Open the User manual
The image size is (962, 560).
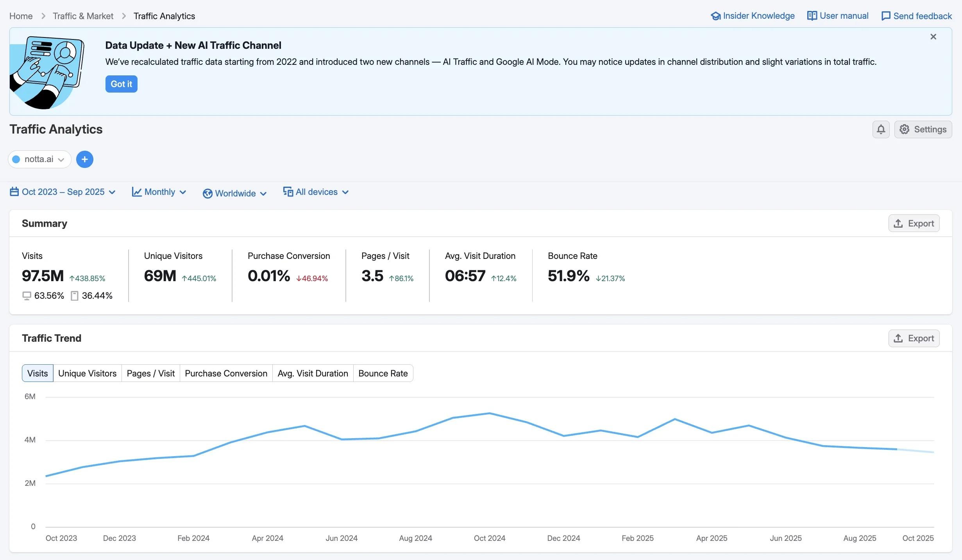click(x=838, y=16)
